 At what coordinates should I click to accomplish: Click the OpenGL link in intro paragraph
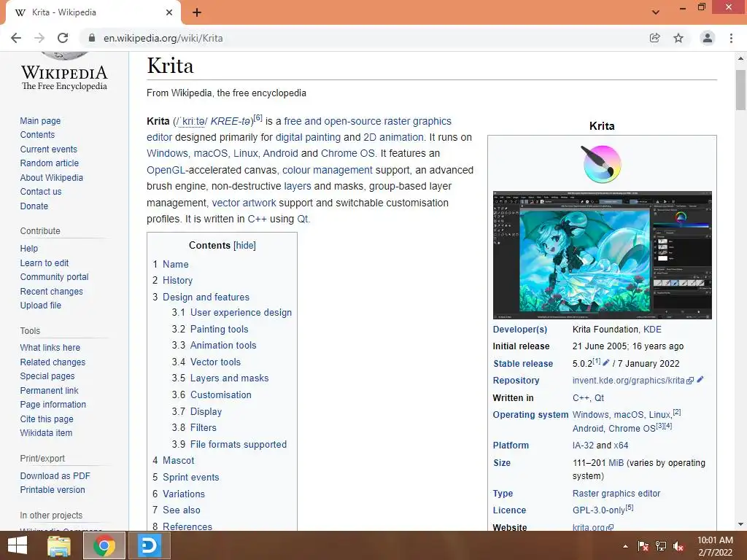tap(166, 170)
